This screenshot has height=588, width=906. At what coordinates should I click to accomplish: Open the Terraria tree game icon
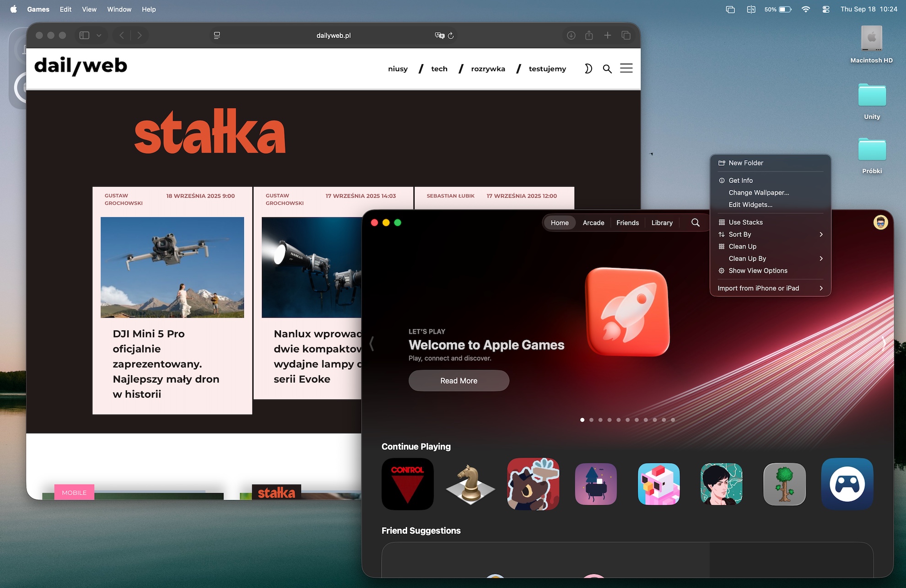pos(784,484)
